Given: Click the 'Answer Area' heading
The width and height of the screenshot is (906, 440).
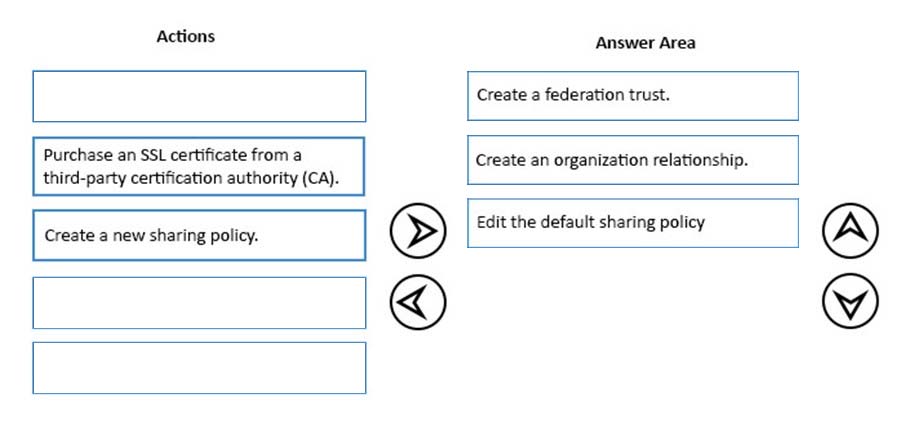Looking at the screenshot, I should pos(645,43).
